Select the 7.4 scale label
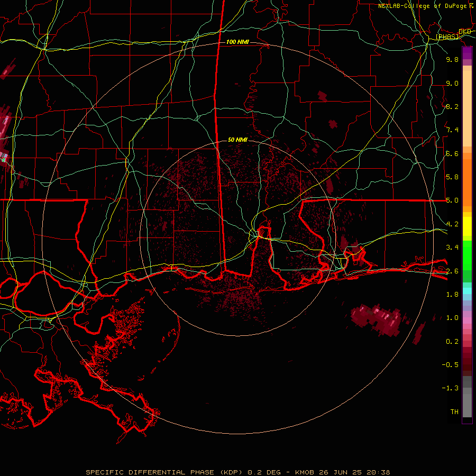 452,130
